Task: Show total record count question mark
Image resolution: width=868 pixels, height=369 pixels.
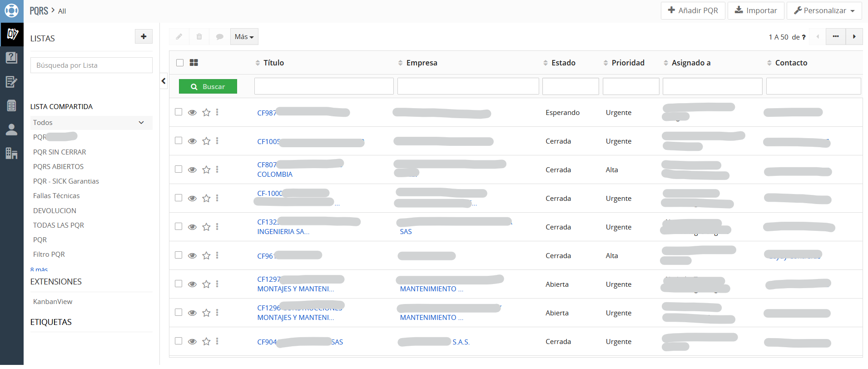Action: 804,37
